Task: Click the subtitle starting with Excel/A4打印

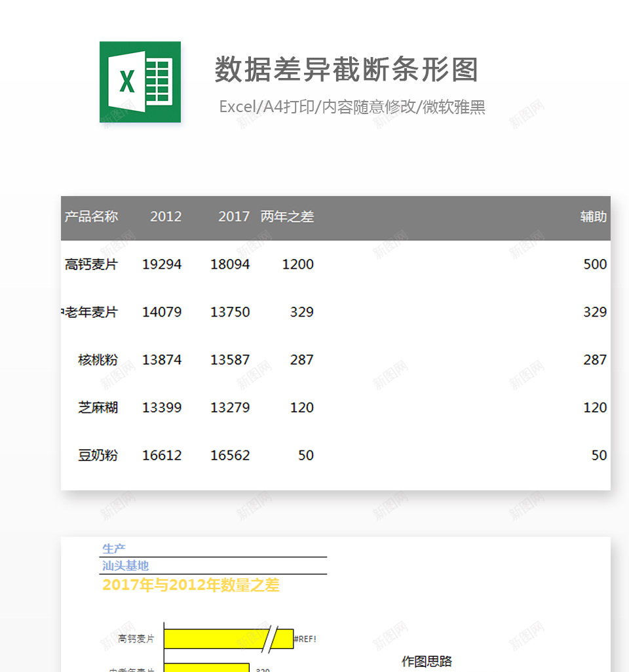Action: (352, 107)
